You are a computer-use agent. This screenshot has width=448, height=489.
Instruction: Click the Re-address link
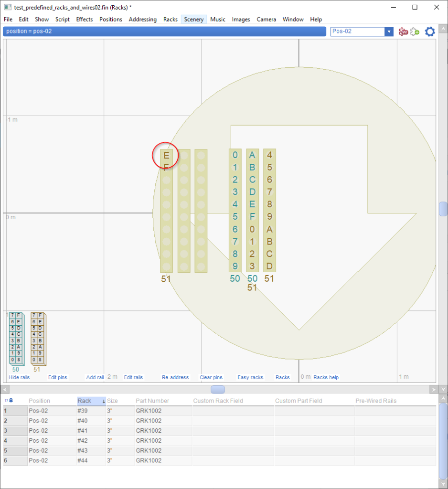(175, 377)
